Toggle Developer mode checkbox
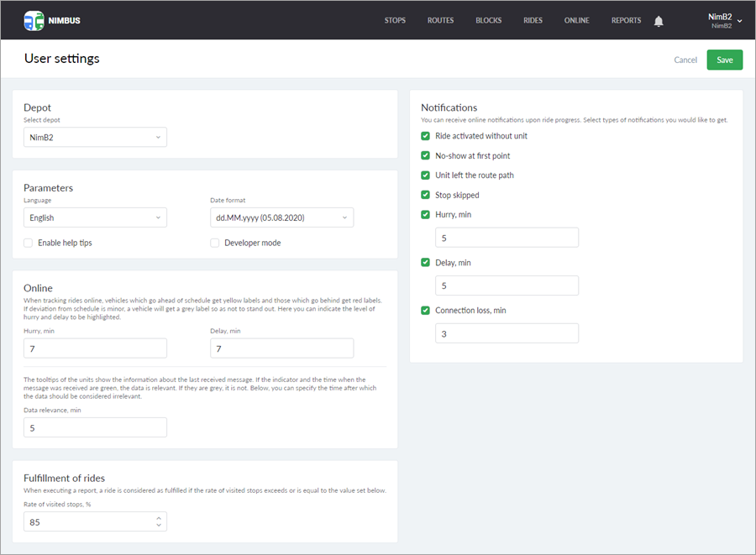Screen dimensions: 756x555 (x=215, y=243)
